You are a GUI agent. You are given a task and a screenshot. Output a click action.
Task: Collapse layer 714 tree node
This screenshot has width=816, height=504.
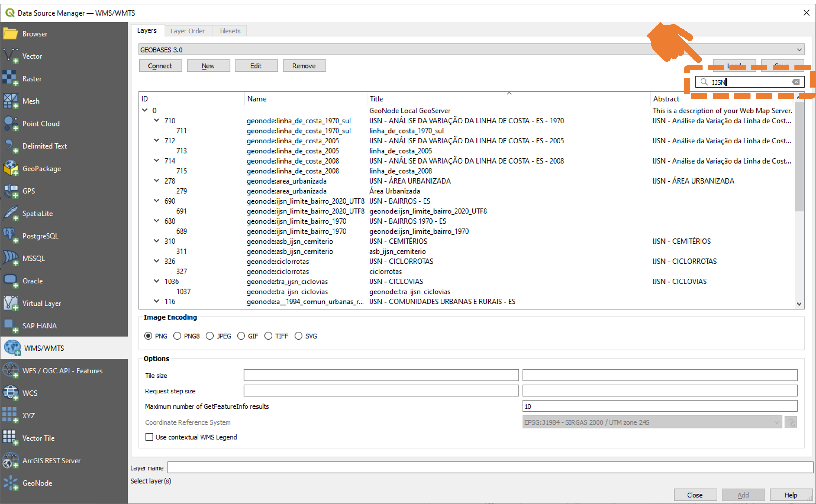(x=156, y=161)
